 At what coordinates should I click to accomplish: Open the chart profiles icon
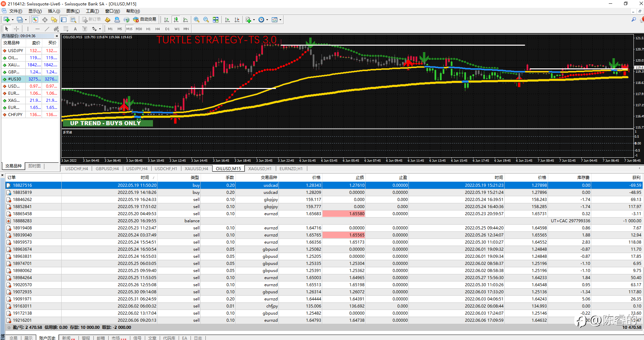(x=20, y=20)
